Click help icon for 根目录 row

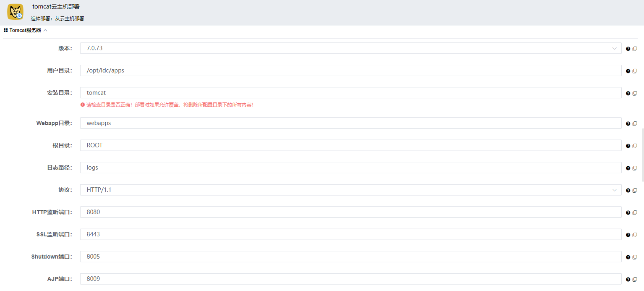point(628,146)
